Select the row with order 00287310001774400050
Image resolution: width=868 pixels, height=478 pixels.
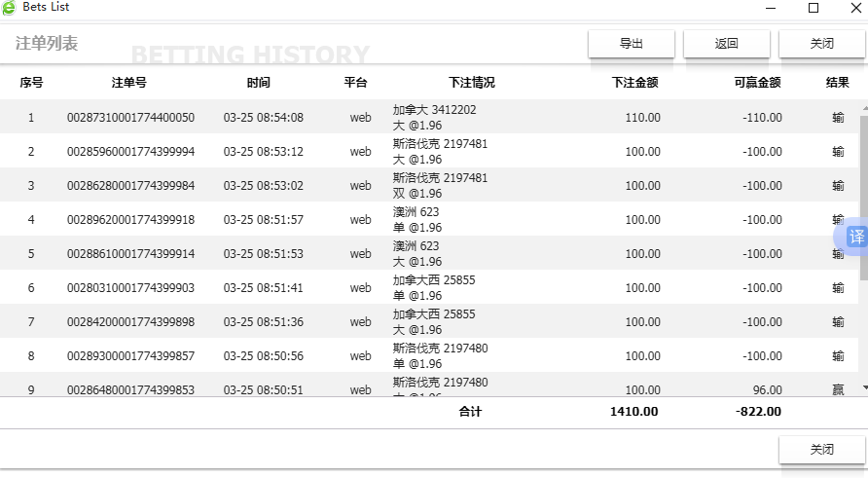click(130, 118)
